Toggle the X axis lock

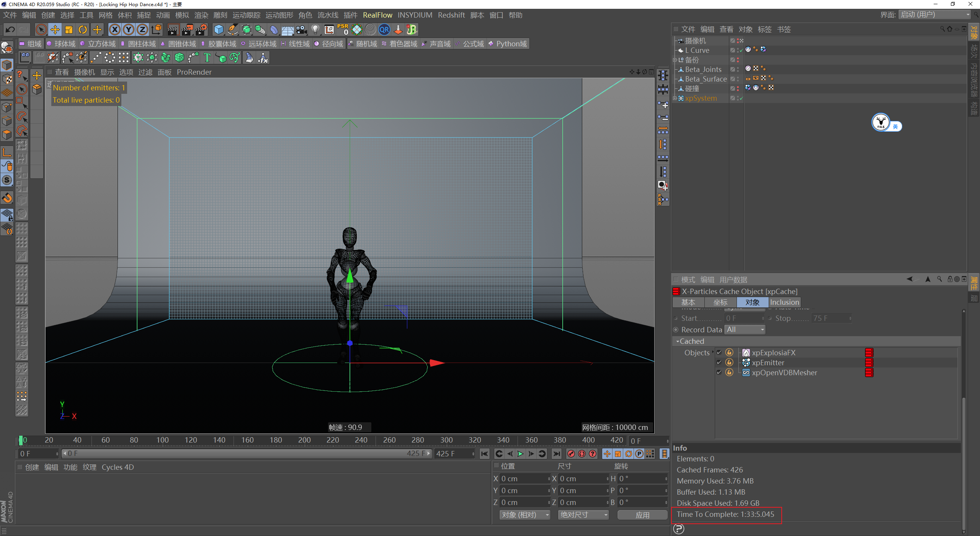[115, 29]
